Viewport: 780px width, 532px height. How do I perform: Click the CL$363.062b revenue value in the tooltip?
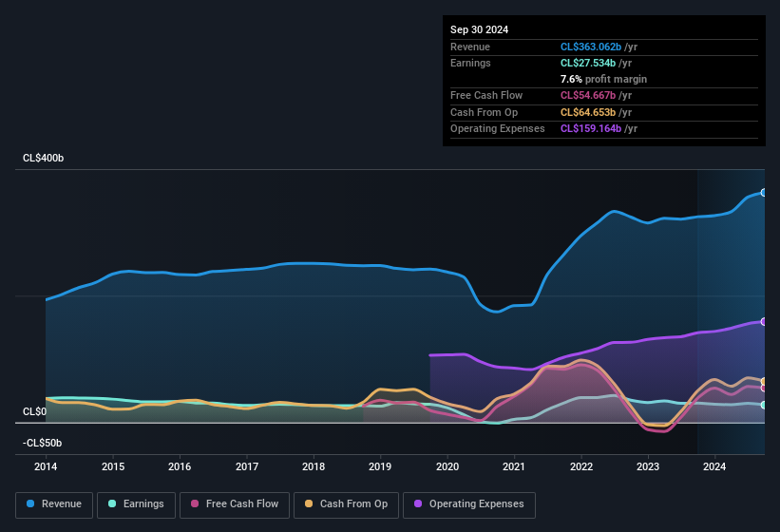pos(591,47)
